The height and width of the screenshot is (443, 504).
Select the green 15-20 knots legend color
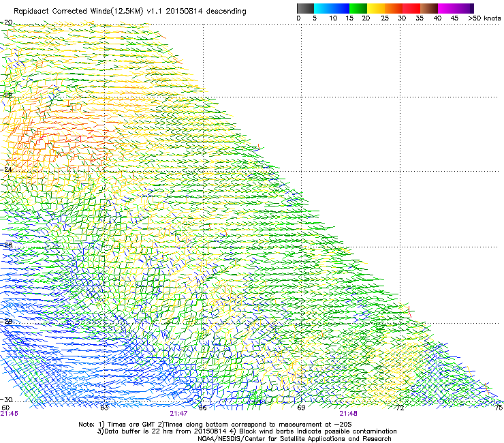(x=358, y=8)
